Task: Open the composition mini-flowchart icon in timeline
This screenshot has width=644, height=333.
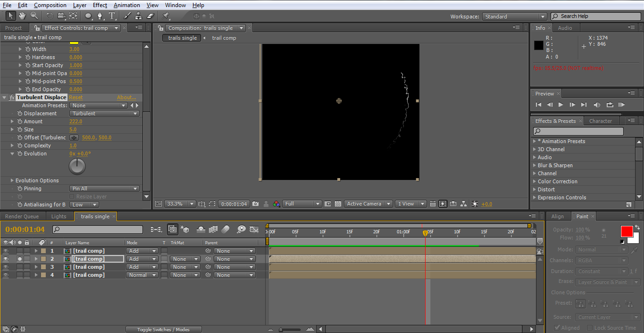Action: (x=156, y=230)
